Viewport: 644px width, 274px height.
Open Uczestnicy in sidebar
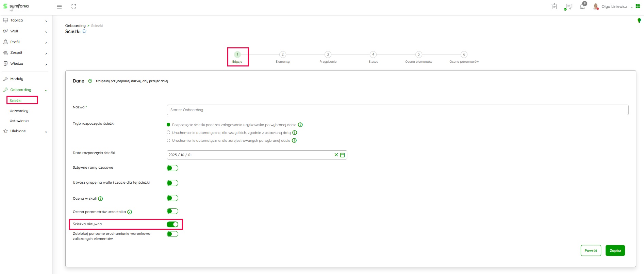pos(19,111)
